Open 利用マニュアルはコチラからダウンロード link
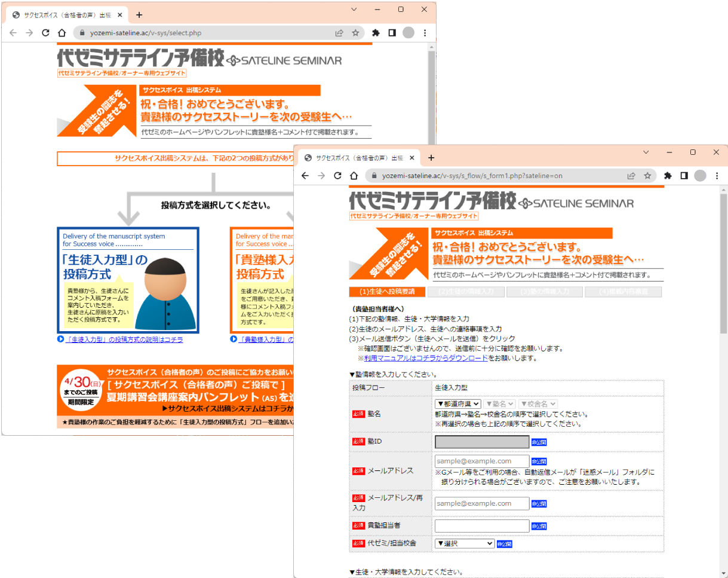Screen dimensions: 728x578 click(x=426, y=359)
